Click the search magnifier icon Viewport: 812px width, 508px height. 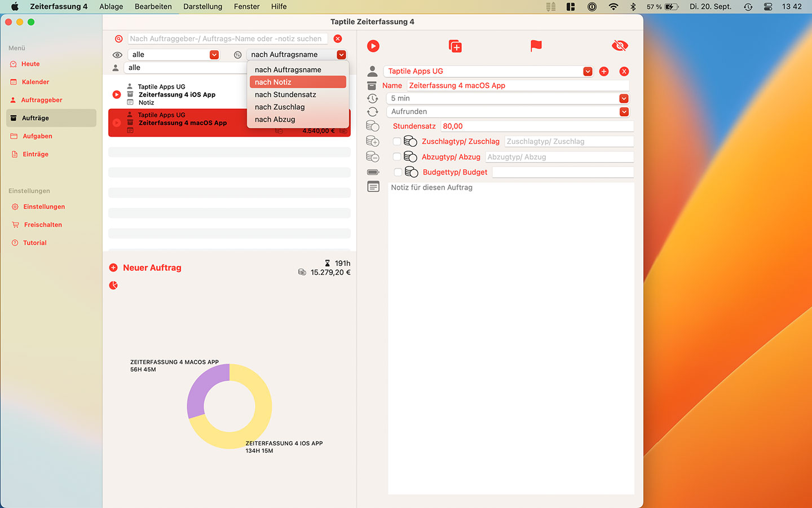tap(118, 39)
